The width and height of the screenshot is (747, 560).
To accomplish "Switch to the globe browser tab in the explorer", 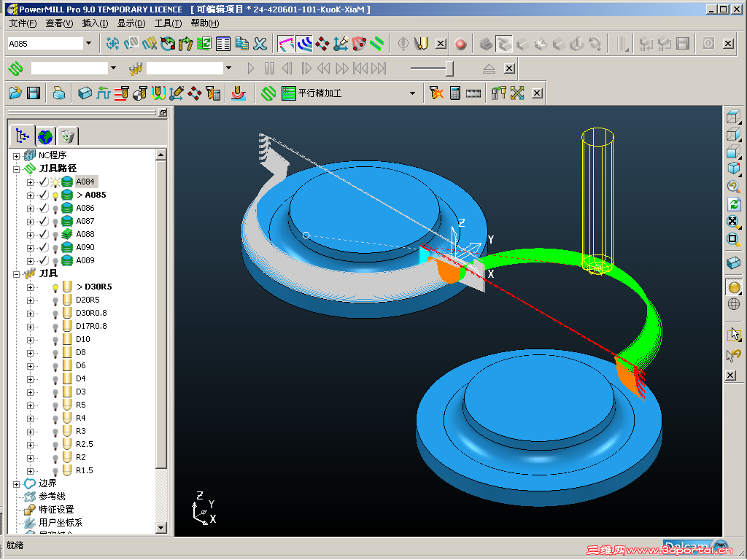I will 45,136.
